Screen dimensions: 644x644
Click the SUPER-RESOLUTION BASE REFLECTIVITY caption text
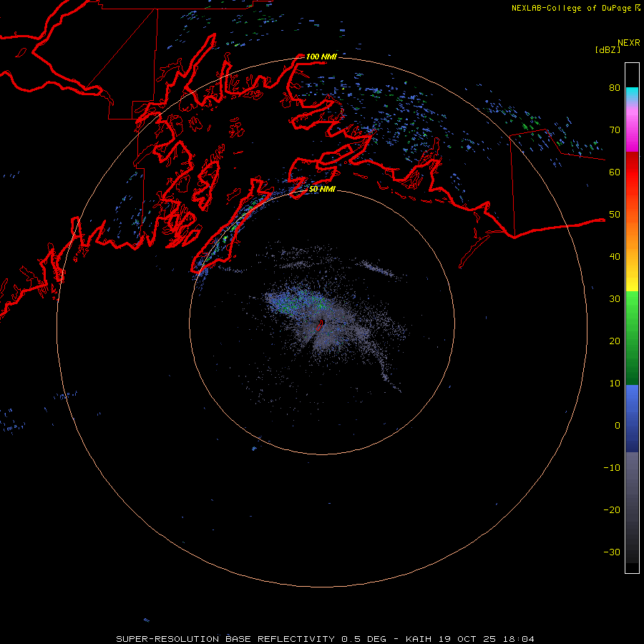tap(225, 639)
